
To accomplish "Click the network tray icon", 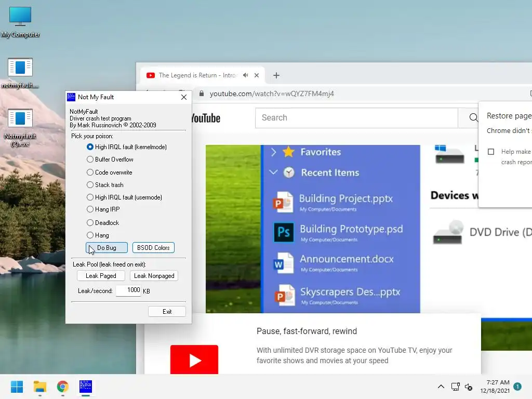I will [455, 387].
